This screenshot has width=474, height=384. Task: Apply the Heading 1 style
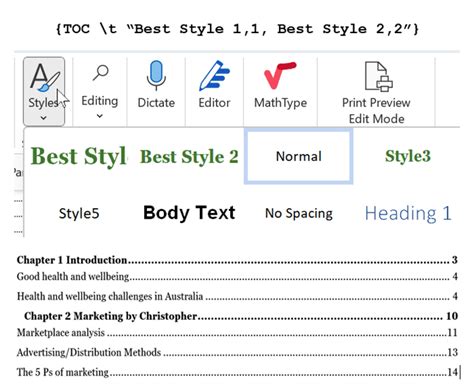(408, 213)
